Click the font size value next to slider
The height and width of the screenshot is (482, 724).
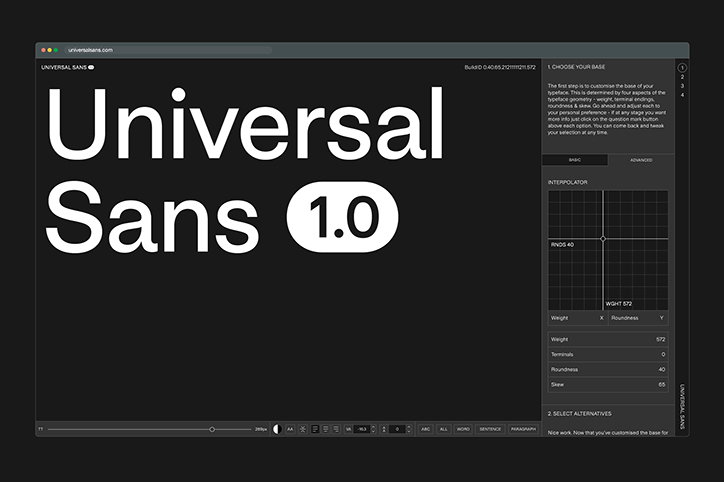[x=261, y=429]
